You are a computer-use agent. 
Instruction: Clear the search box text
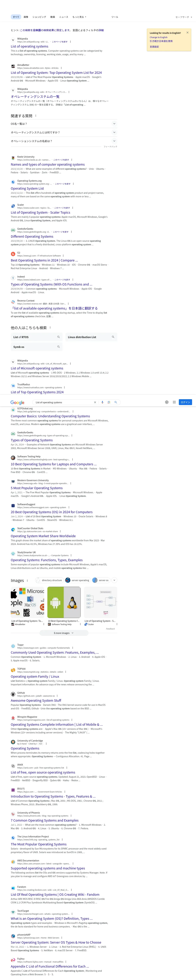pyautogui.click(x=95, y=402)
